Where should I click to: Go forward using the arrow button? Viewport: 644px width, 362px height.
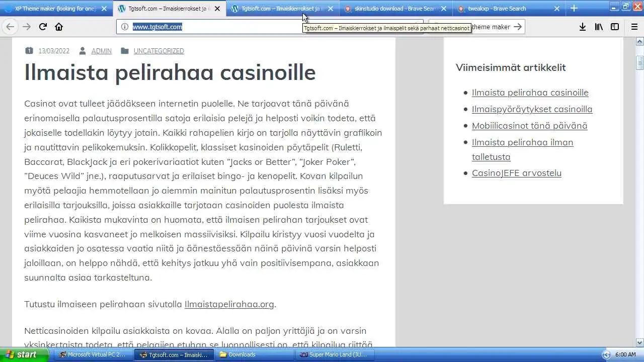pyautogui.click(x=27, y=27)
